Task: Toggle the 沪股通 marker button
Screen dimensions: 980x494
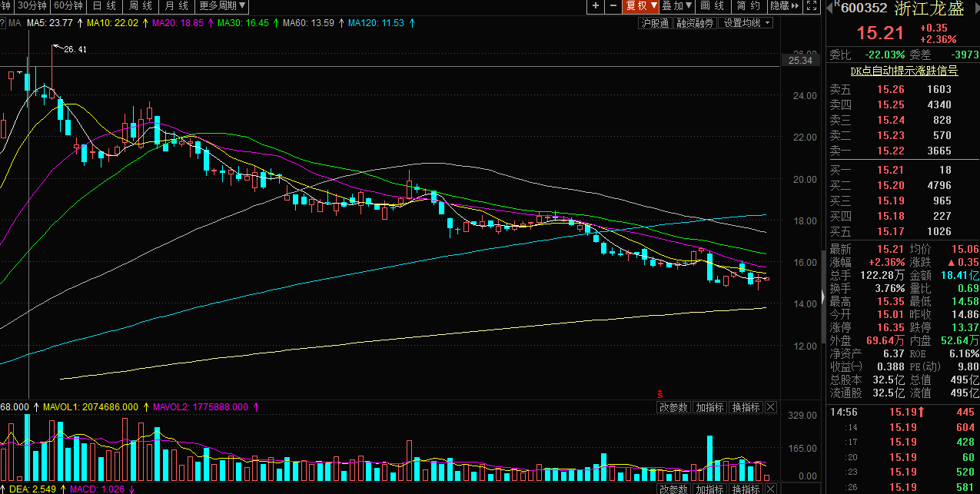Action: click(655, 23)
